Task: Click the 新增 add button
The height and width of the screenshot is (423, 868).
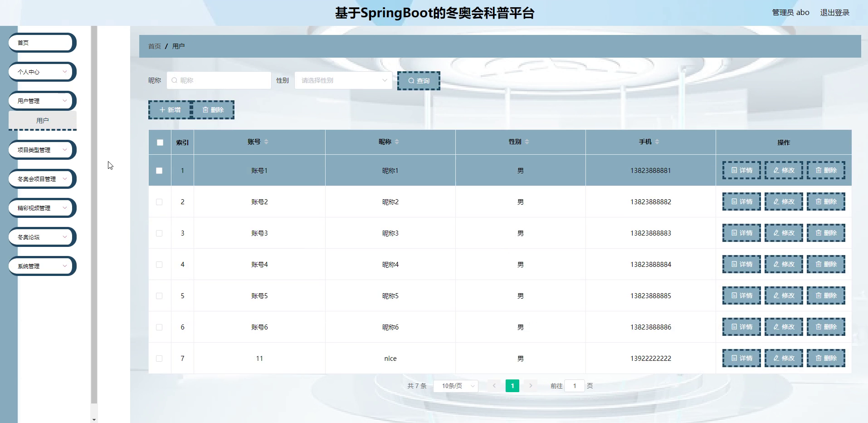Action: [x=170, y=110]
